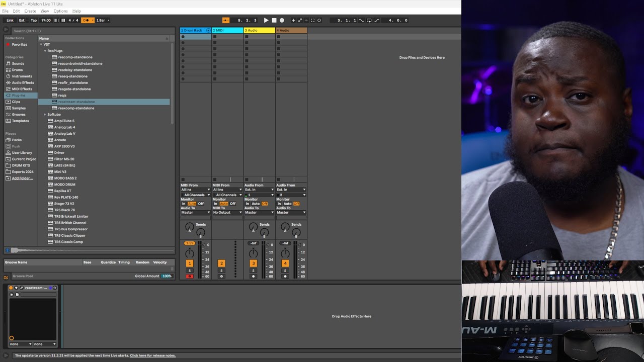The width and height of the screenshot is (644, 362).
Task: Select Instruments category in browser
Action: click(22, 76)
